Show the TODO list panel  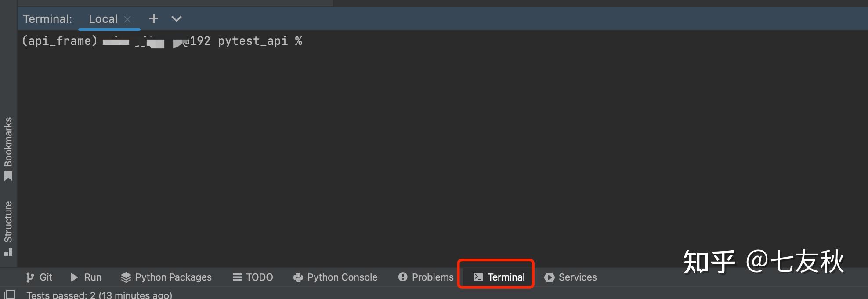253,277
